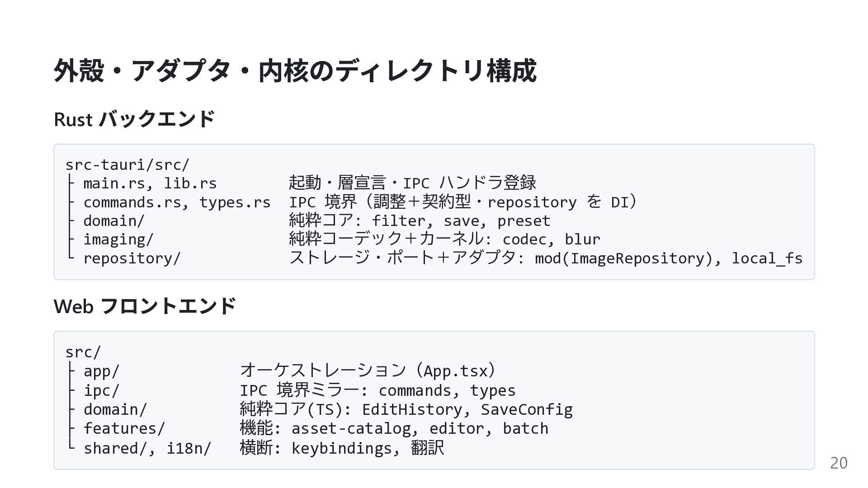
Task: Select the Rust バックエンド heading
Action: 134,119
